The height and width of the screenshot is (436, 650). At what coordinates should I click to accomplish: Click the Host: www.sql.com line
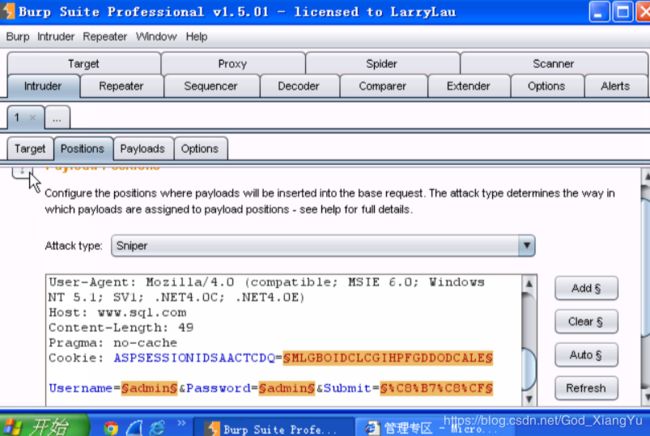click(x=118, y=312)
